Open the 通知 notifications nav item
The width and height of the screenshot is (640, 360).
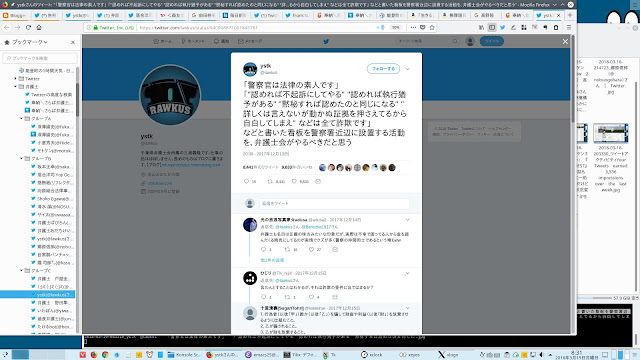[221, 41]
